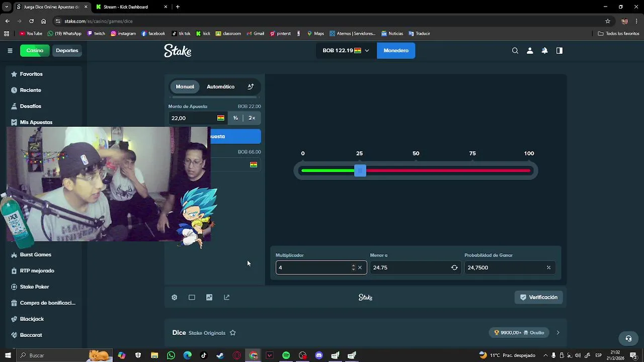Swap the Menor a roll direction icon

point(454,267)
